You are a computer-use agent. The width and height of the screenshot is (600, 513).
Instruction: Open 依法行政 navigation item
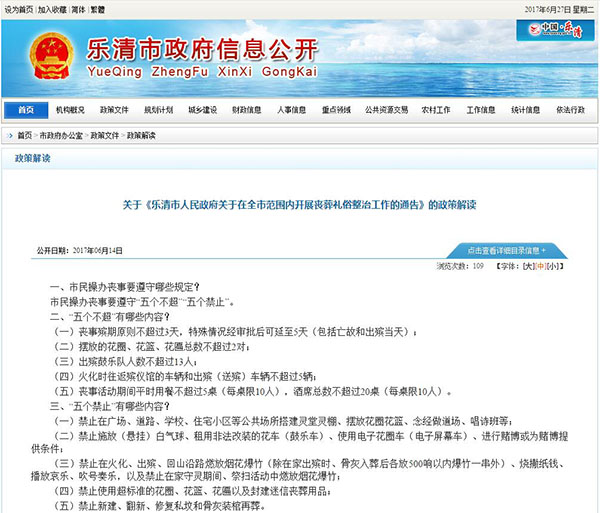click(570, 109)
